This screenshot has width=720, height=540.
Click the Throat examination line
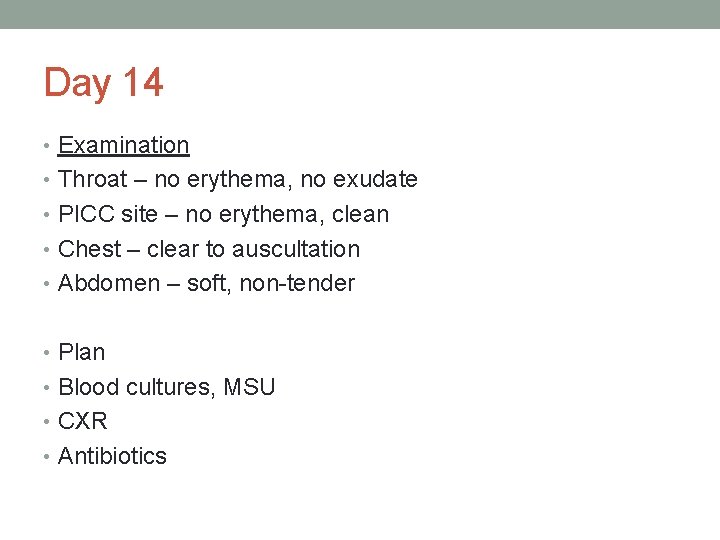coord(238,179)
